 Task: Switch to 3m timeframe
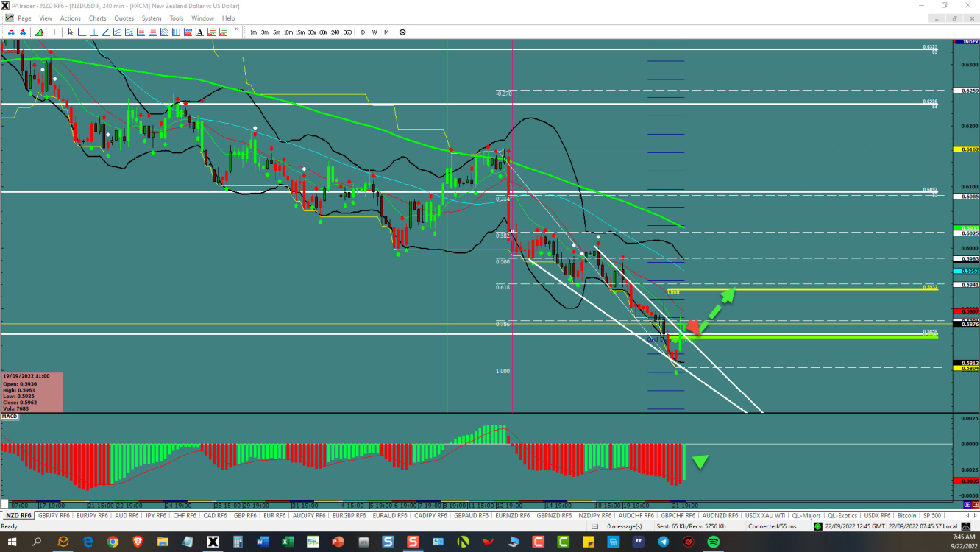[x=265, y=32]
